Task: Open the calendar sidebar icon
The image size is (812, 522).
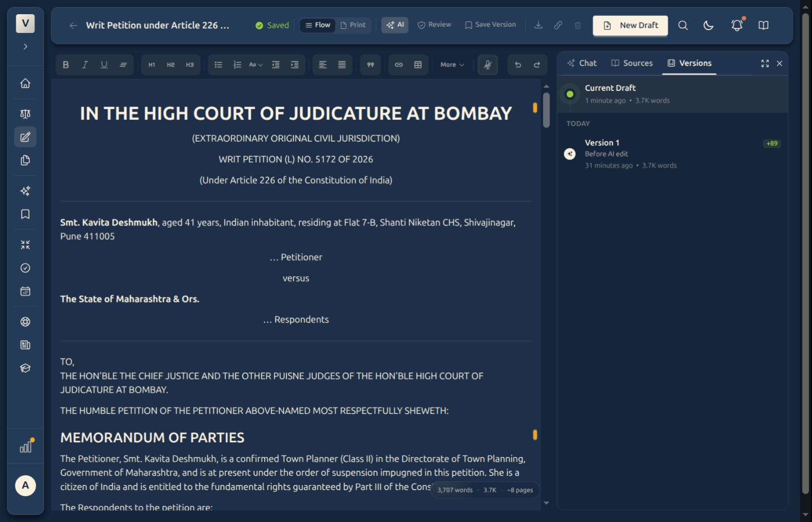Action: [x=25, y=291]
